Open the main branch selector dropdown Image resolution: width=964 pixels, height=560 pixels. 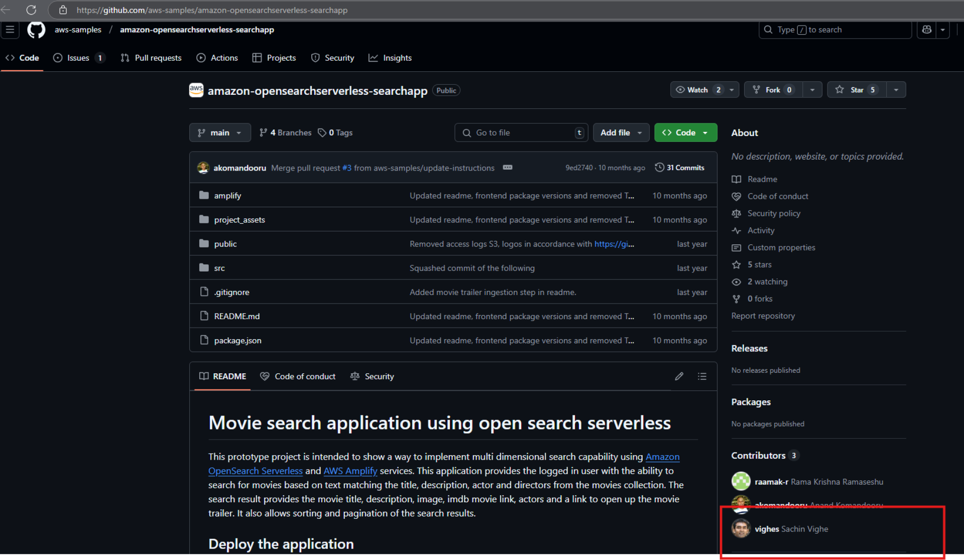219,132
